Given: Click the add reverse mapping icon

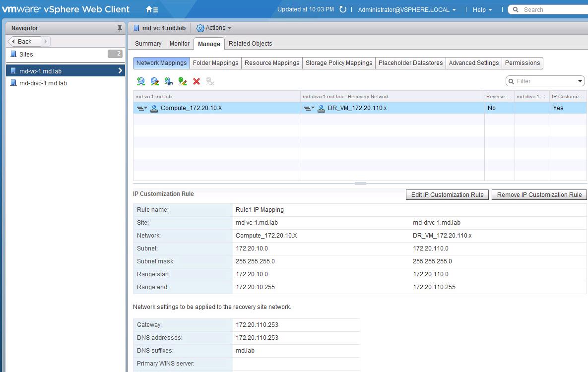Looking at the screenshot, I should (x=168, y=81).
